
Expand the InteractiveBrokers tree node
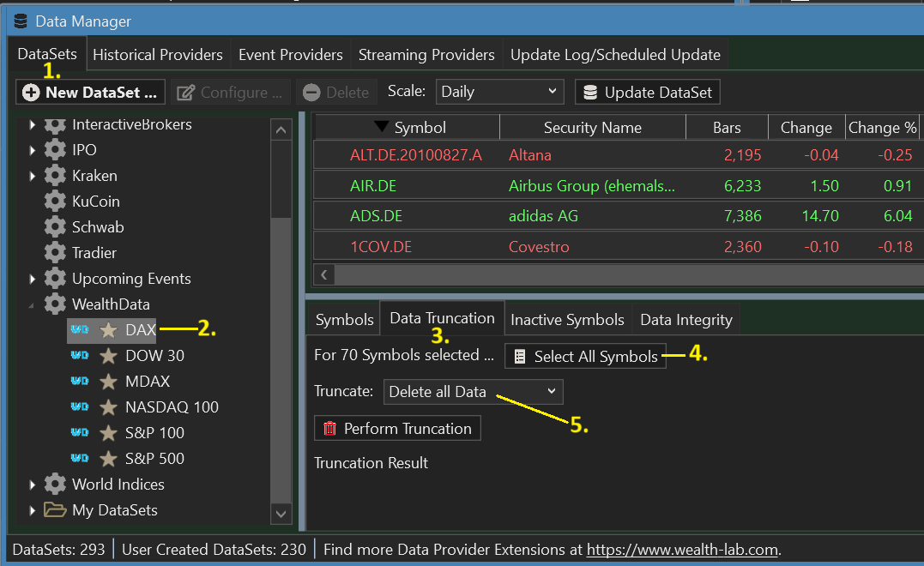33,125
